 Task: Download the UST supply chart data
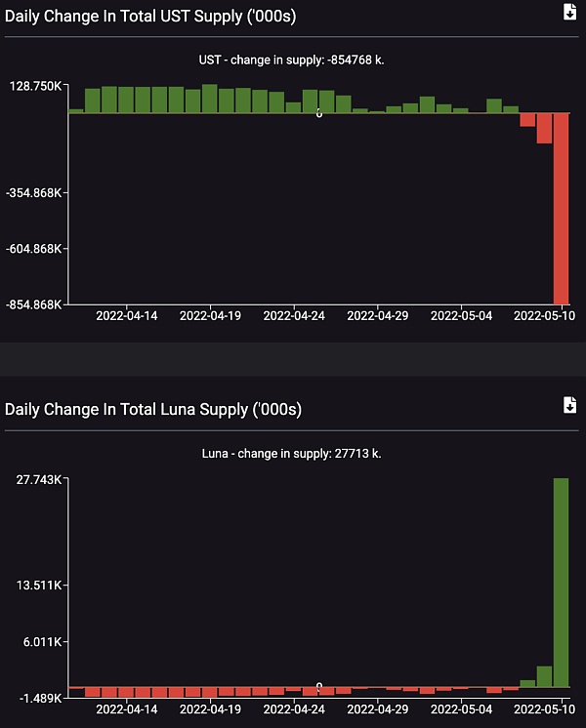pos(569,12)
